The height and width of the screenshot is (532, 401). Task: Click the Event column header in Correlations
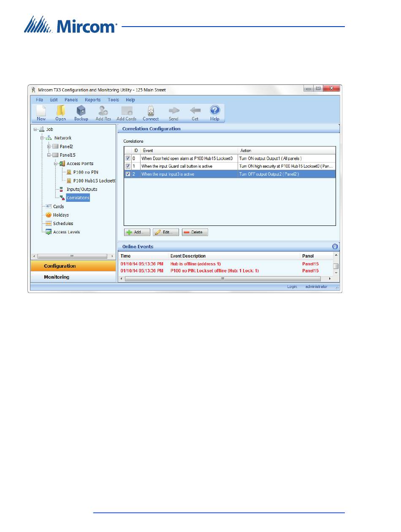pos(189,150)
